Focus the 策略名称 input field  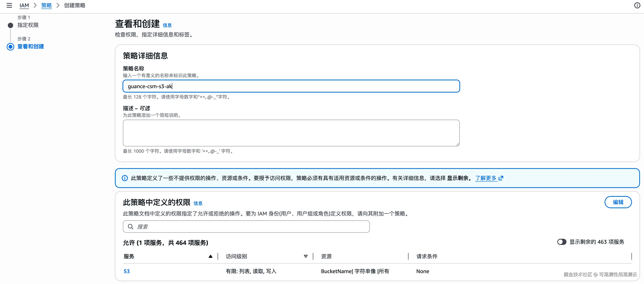pyautogui.click(x=291, y=86)
